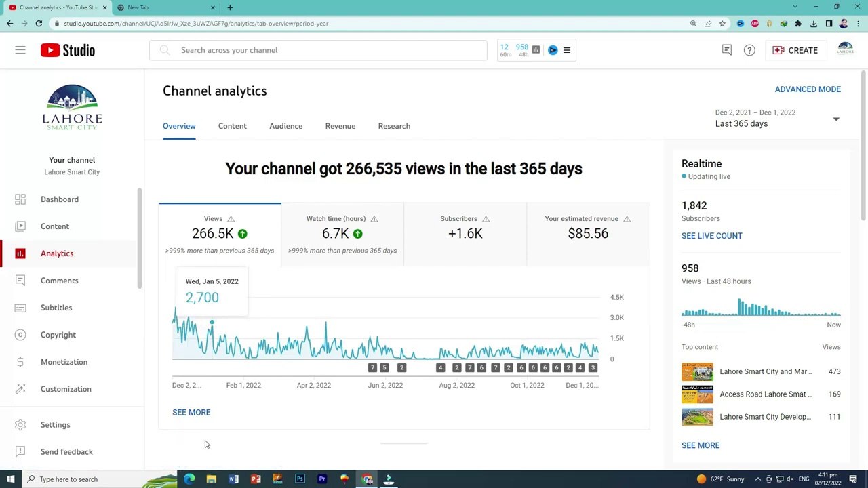Reload the page with the browser refresh icon
The height and width of the screenshot is (488, 868).
[39, 24]
